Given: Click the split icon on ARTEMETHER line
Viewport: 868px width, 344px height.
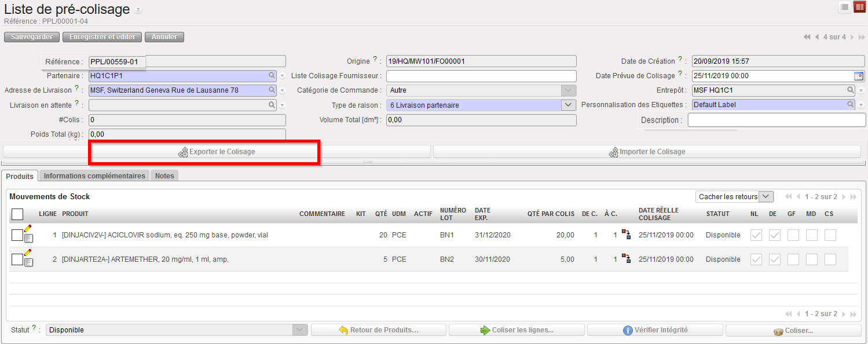Looking at the screenshot, I should coord(626,258).
